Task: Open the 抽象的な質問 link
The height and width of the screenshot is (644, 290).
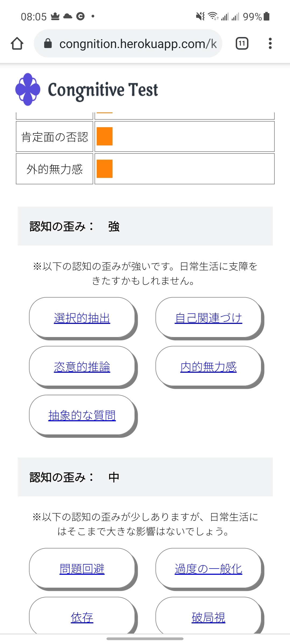Action: 82,415
